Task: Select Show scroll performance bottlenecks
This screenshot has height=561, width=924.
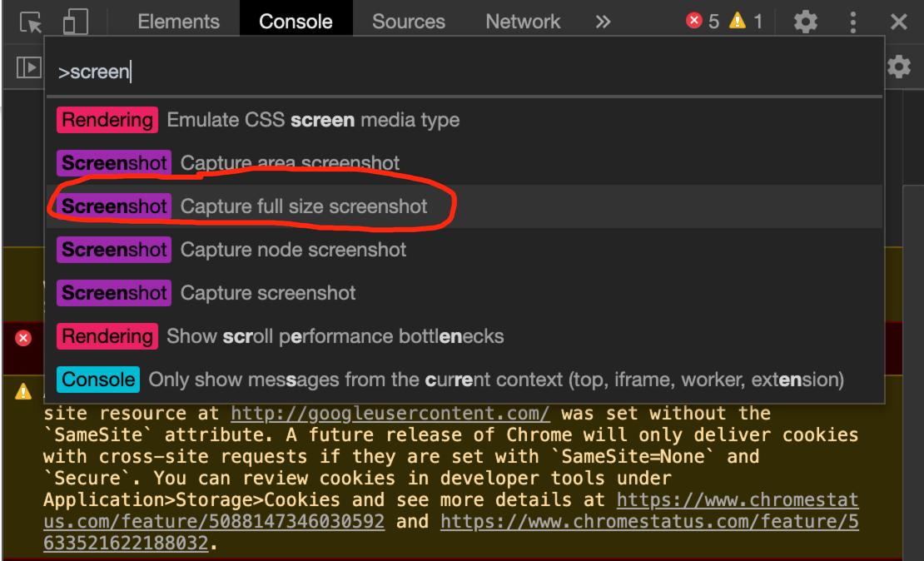Action: pos(335,336)
